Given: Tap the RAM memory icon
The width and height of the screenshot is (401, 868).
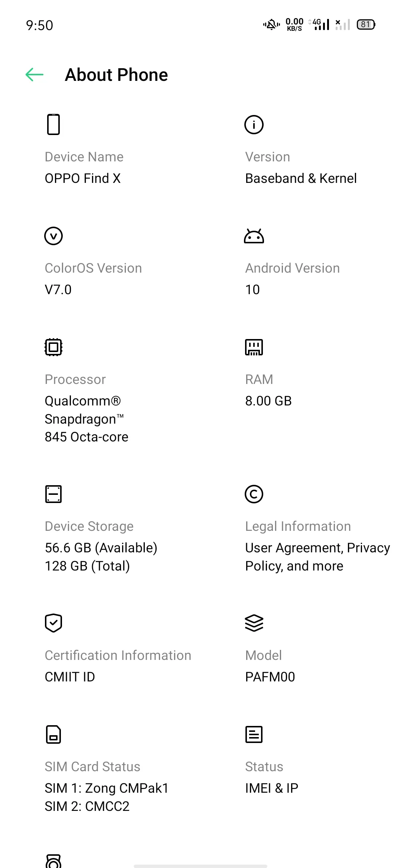Looking at the screenshot, I should click(x=254, y=347).
